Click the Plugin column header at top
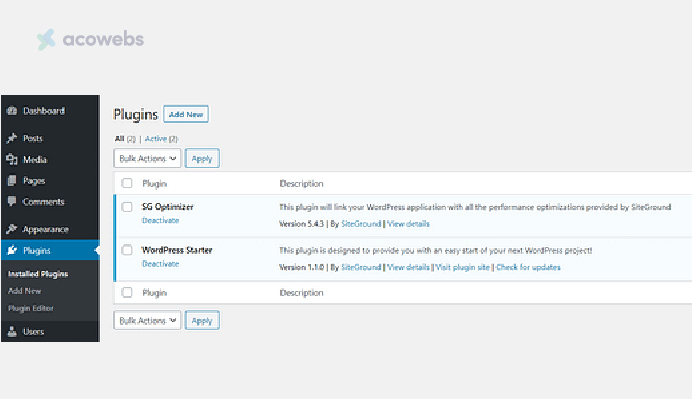The height and width of the screenshot is (399, 692). 154,183
